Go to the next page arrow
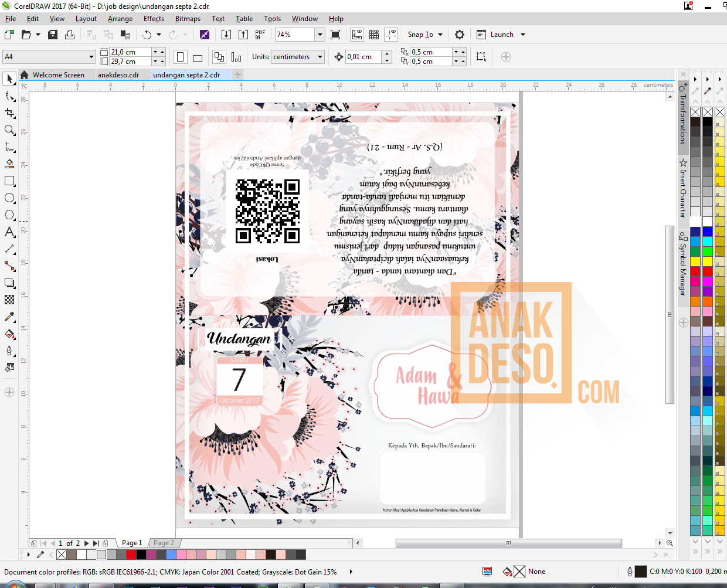The image size is (727, 588). 87,543
